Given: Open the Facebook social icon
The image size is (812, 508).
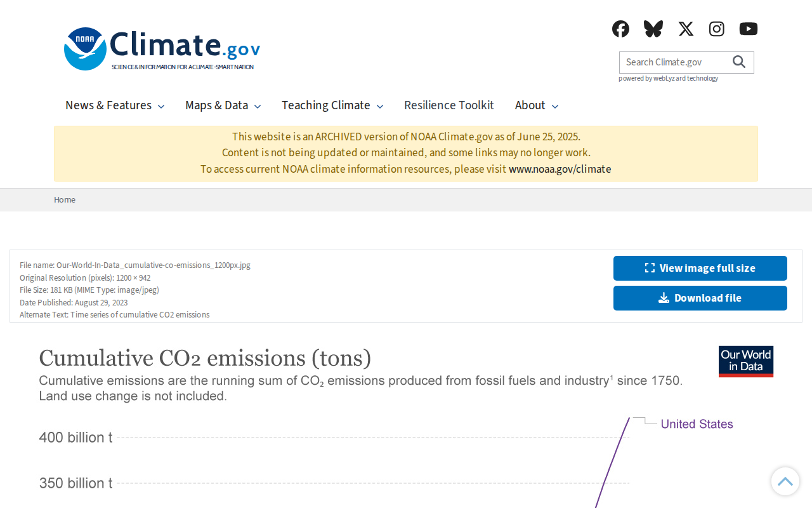Looking at the screenshot, I should pyautogui.click(x=620, y=29).
